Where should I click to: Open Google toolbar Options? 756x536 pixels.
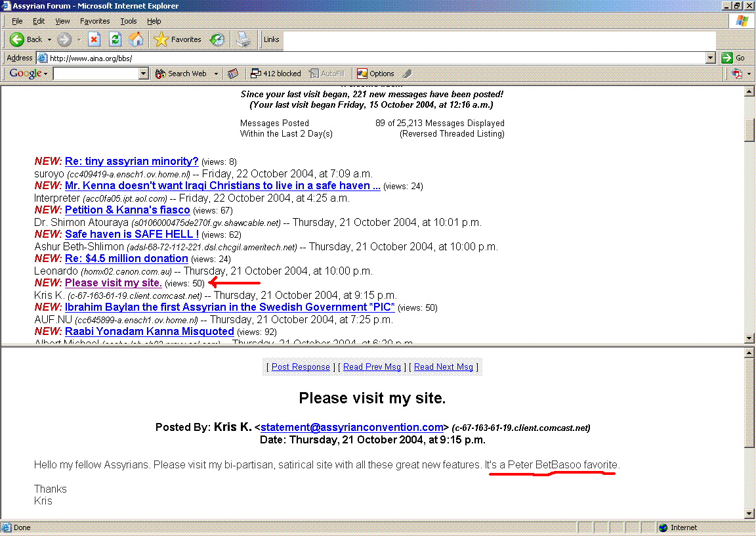click(375, 74)
